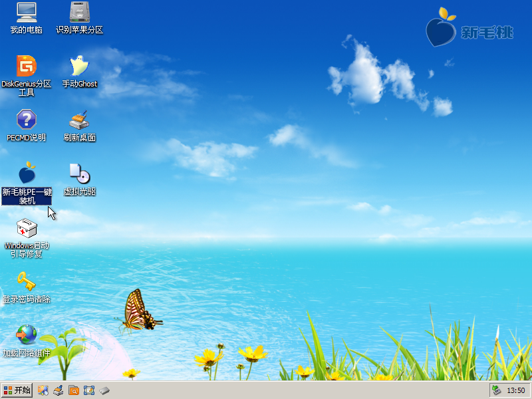Viewport: 532px width, 399px height.
Task: Click the brush-and-drive icon in quick launch
Action: click(59, 390)
